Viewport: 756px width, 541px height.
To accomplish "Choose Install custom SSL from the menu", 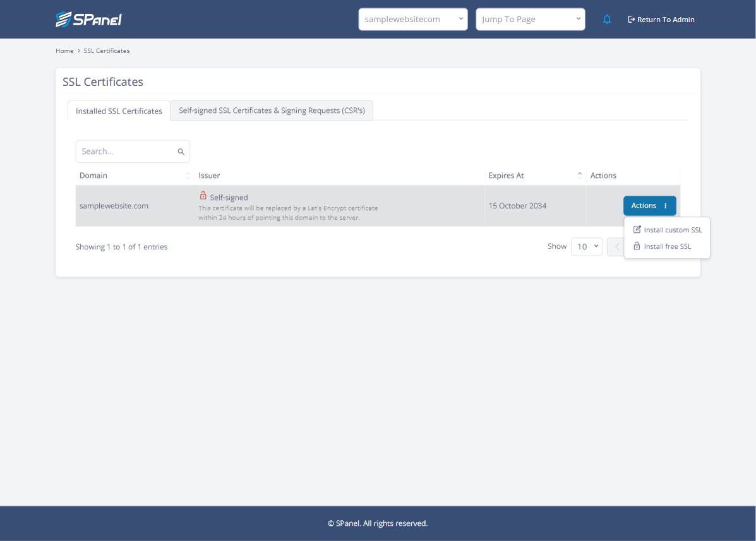I will (x=673, y=230).
